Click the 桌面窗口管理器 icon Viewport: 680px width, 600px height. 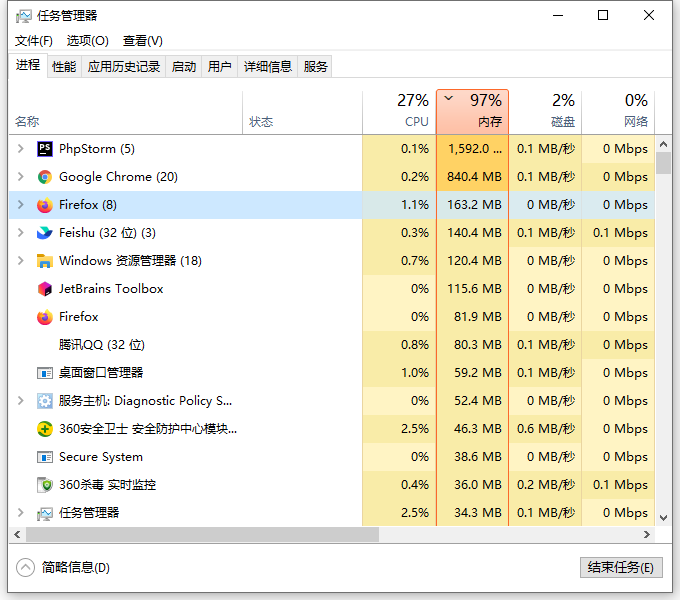point(45,373)
